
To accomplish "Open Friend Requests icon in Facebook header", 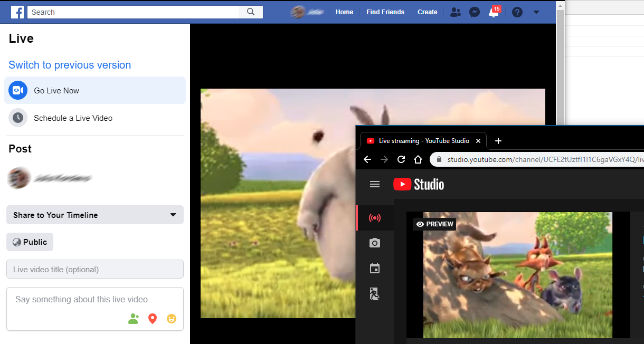I will tap(455, 12).
